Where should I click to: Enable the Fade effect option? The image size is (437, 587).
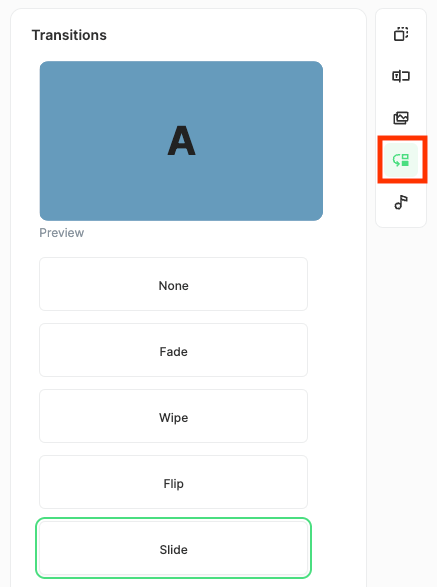[173, 350]
